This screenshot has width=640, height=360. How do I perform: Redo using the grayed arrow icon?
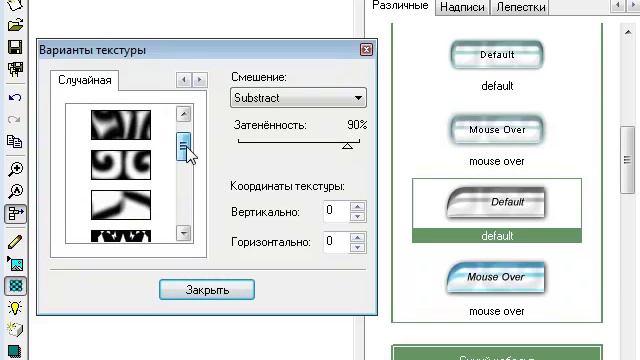tap(15, 120)
